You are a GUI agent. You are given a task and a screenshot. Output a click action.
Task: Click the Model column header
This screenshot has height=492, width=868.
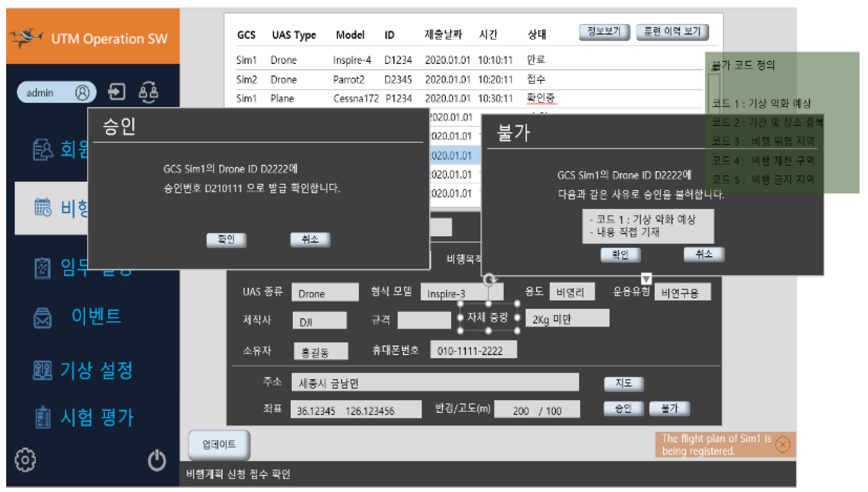[350, 35]
